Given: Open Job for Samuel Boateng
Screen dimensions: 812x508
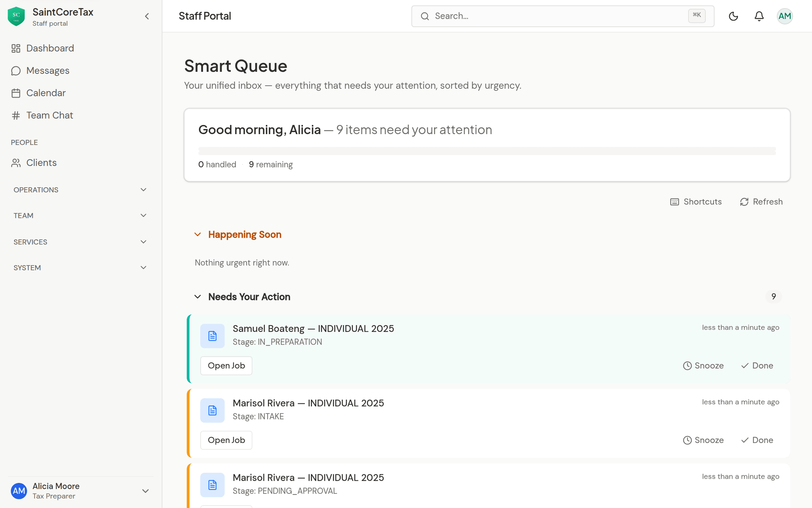Looking at the screenshot, I should (x=226, y=366).
